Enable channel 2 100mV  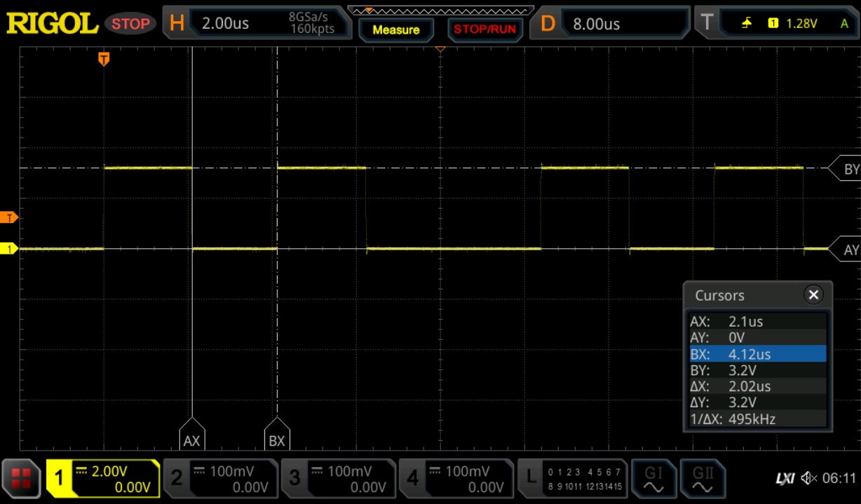coord(220,479)
